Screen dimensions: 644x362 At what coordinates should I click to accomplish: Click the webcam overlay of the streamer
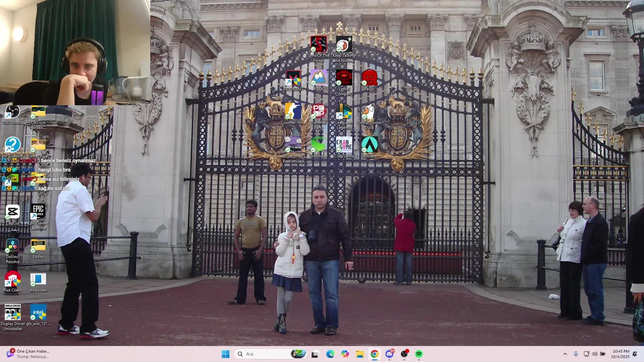coord(75,52)
